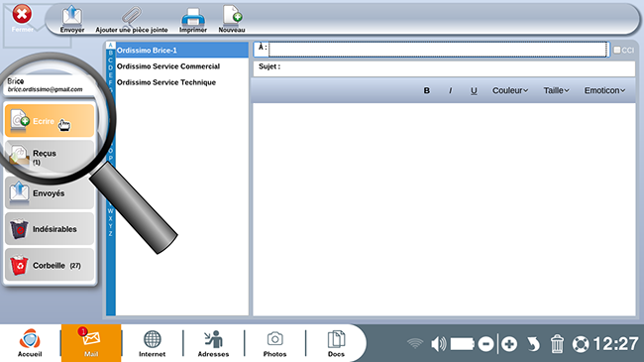Click inside the message body area

[445, 209]
